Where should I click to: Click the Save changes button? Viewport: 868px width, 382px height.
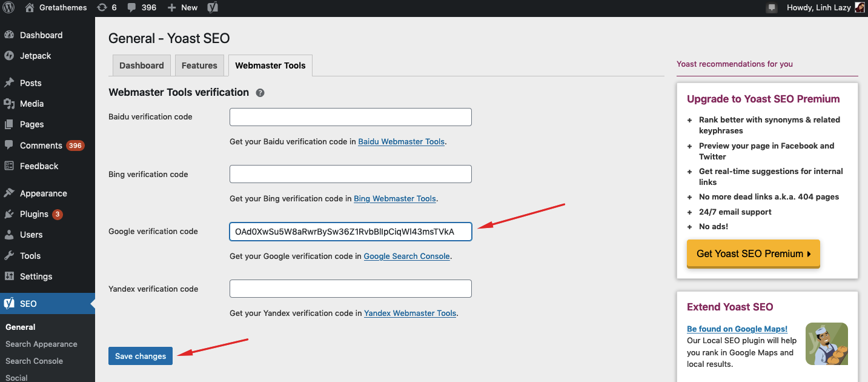[141, 356]
